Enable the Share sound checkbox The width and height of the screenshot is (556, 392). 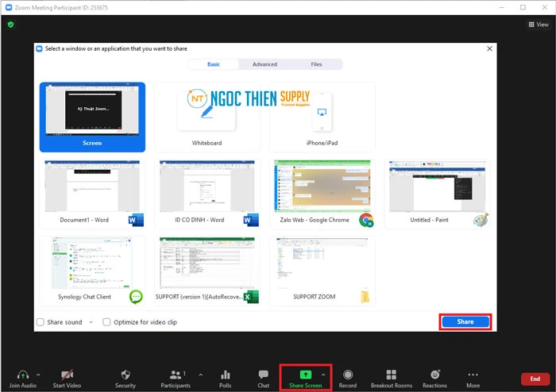pyautogui.click(x=40, y=322)
